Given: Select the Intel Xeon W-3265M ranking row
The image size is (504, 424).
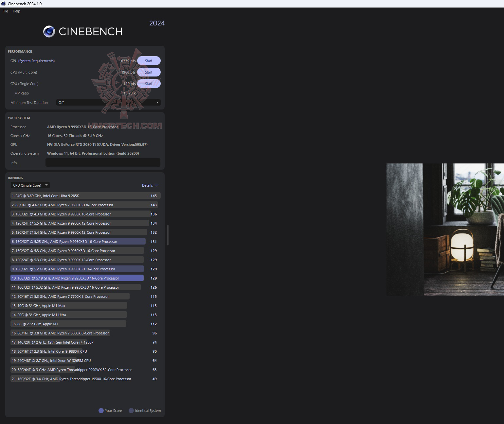Looking at the screenshot, I should (85, 361).
